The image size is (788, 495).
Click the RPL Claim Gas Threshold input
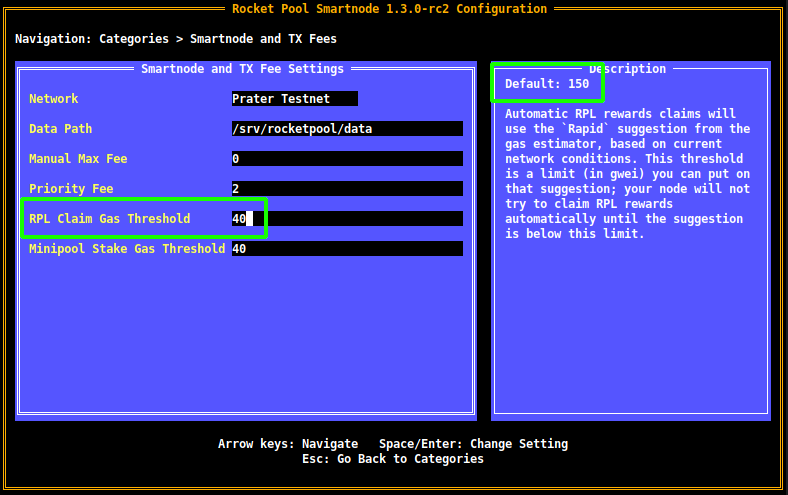346,219
